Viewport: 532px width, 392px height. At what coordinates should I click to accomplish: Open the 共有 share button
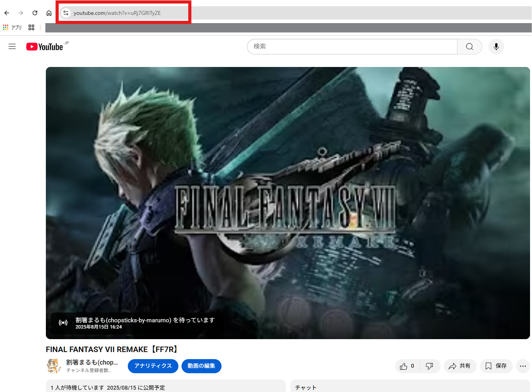pos(459,366)
